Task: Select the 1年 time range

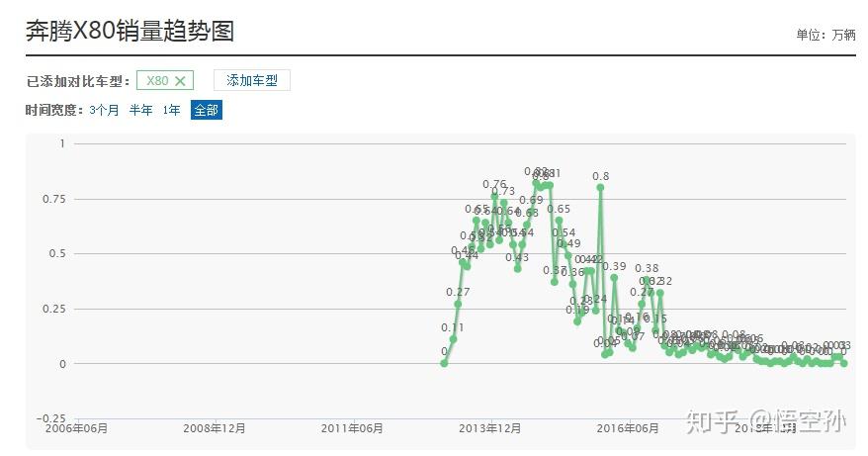Action: 172,111
